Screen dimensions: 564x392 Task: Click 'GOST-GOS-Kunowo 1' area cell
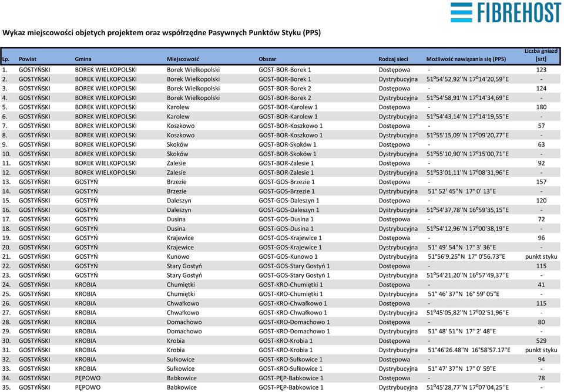288,256
